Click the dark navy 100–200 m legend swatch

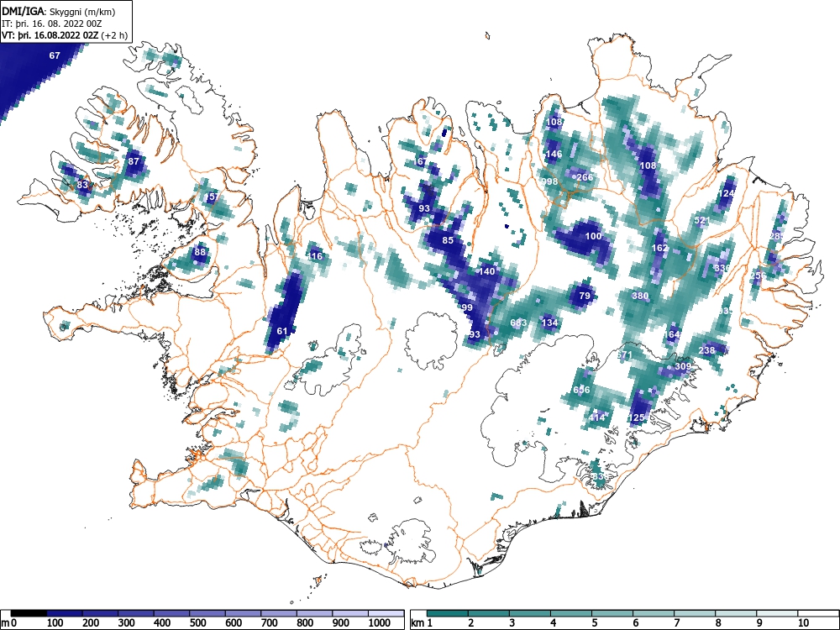click(65, 613)
